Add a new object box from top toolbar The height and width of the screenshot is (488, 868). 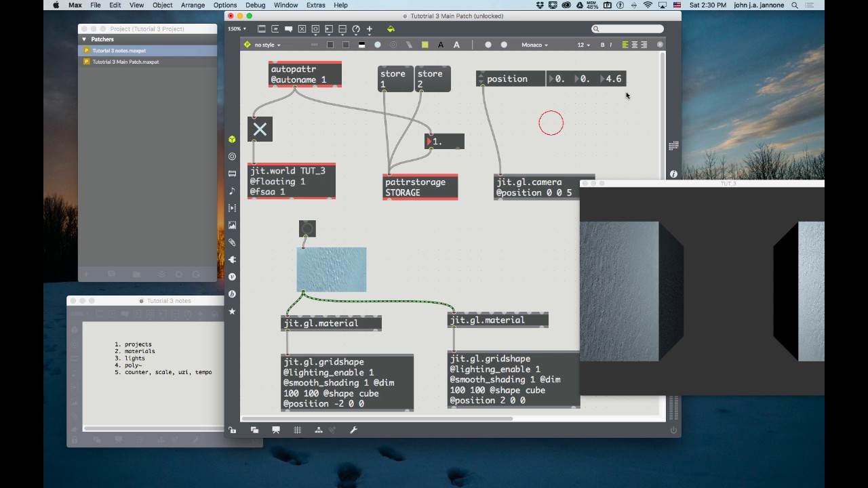coord(262,29)
